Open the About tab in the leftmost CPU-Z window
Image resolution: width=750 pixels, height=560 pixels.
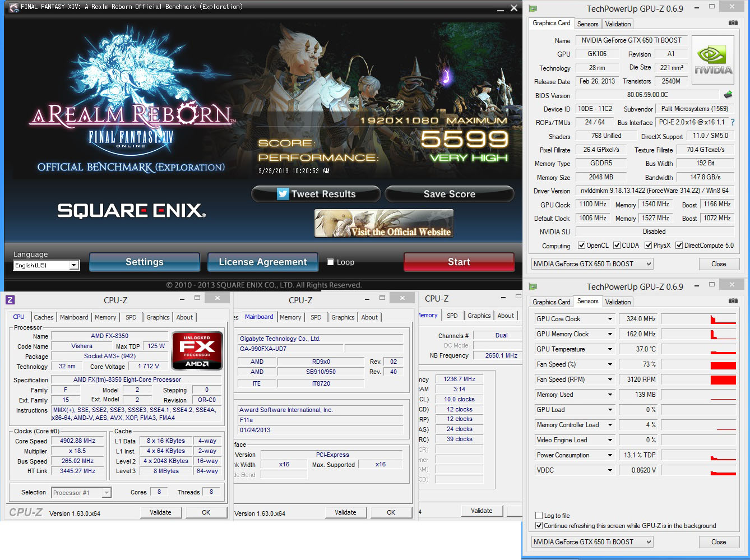click(184, 317)
